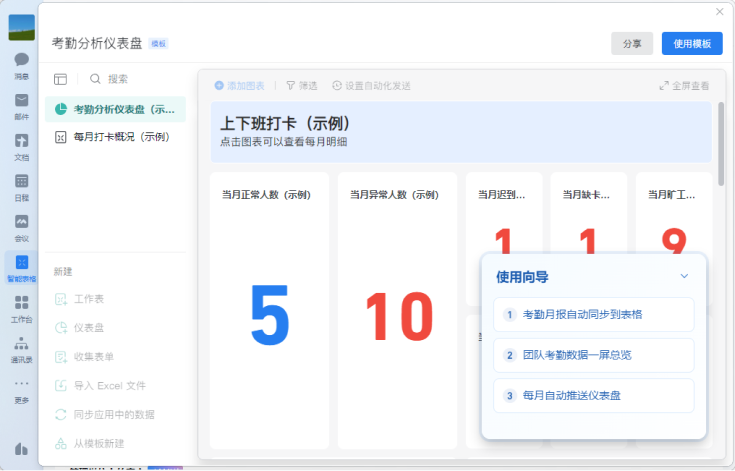735x471 pixels.
Task: Click the 当月迟到 card
Action: (x=504, y=213)
